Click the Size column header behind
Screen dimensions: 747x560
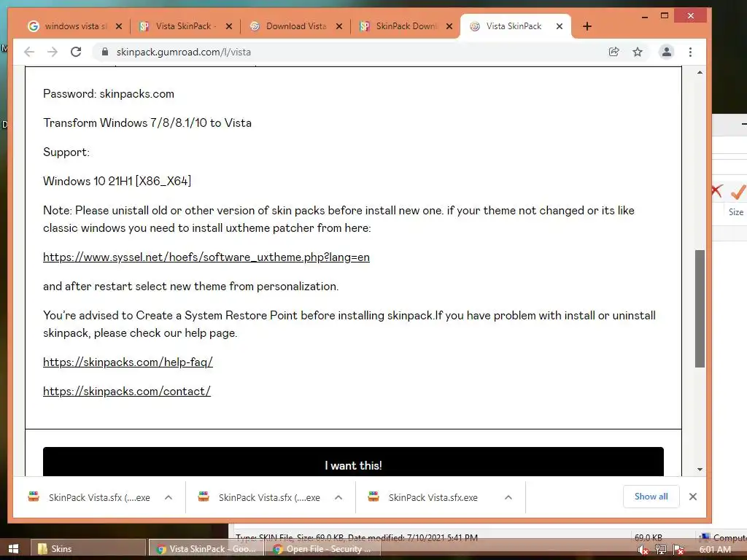coord(735,212)
